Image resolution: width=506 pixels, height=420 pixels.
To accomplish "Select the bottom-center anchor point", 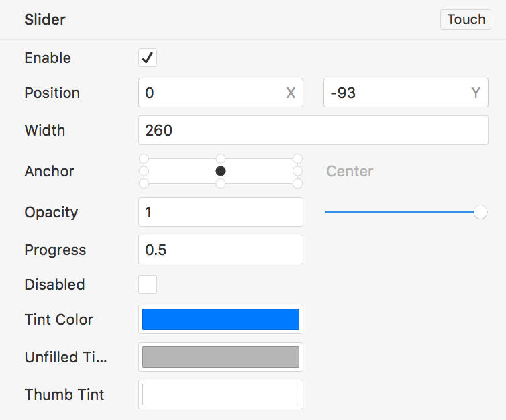I will (221, 183).
